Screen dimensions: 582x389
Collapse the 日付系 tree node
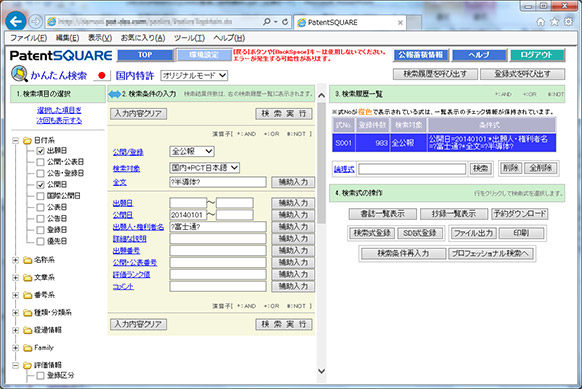[x=15, y=140]
